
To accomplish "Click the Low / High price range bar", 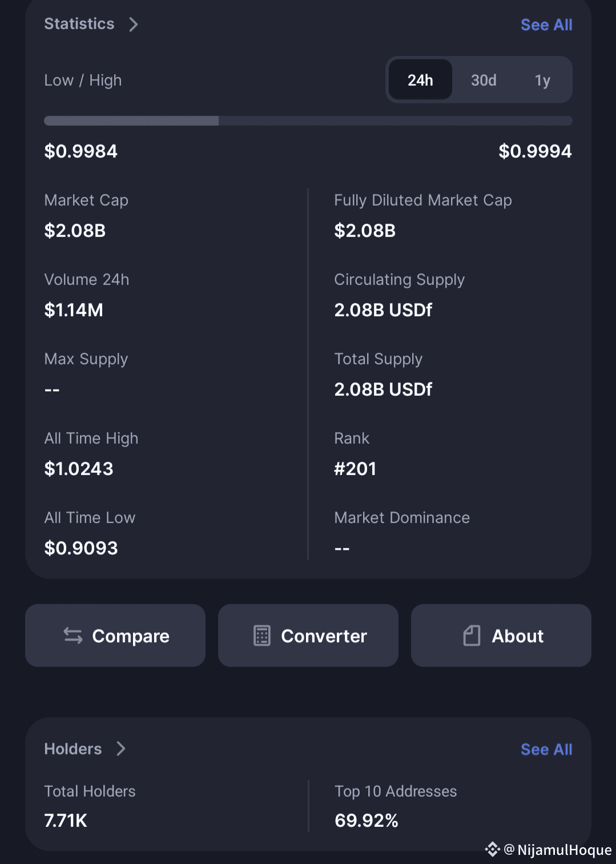I will 308,120.
